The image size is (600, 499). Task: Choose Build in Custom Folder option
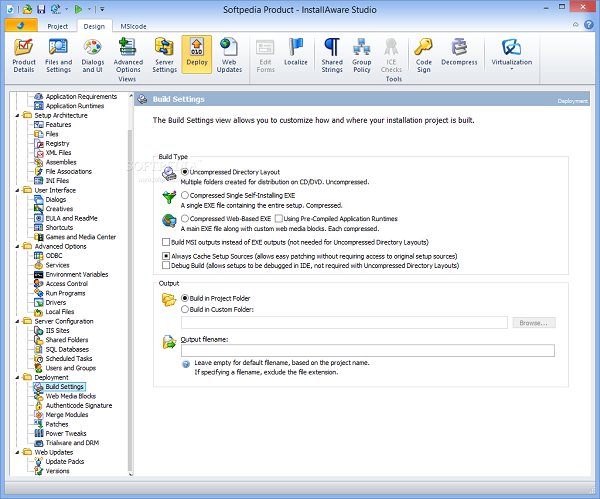pyautogui.click(x=185, y=309)
